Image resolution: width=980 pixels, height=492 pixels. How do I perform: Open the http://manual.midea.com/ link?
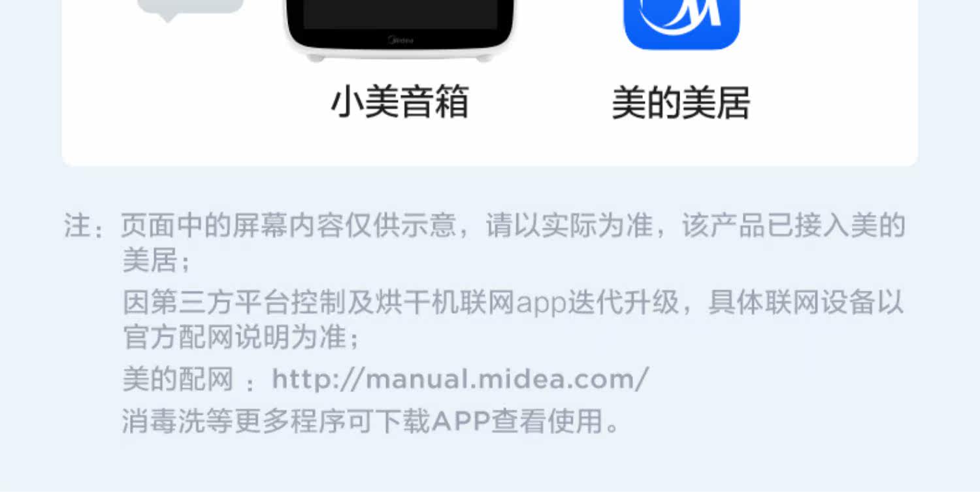461,379
